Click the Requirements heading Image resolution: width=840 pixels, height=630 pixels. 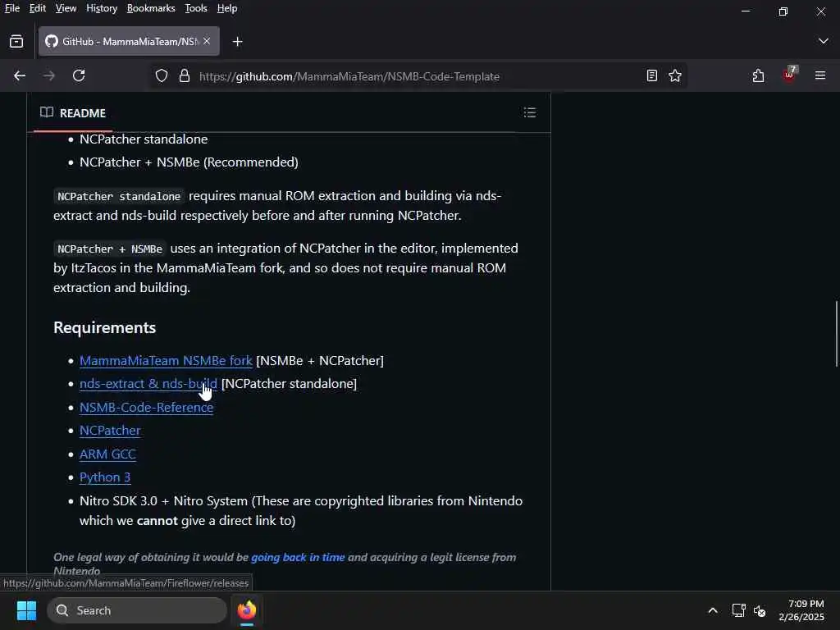coord(104,327)
